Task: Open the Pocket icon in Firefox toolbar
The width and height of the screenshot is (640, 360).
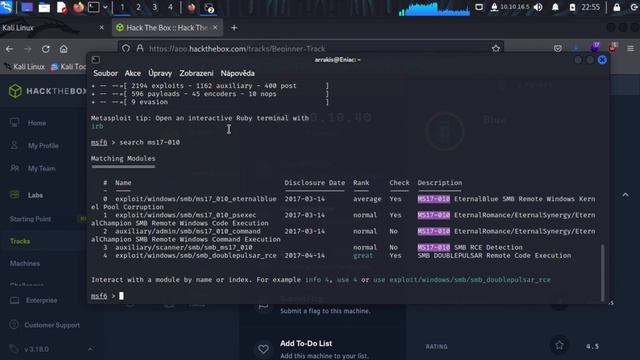Action: coord(558,49)
